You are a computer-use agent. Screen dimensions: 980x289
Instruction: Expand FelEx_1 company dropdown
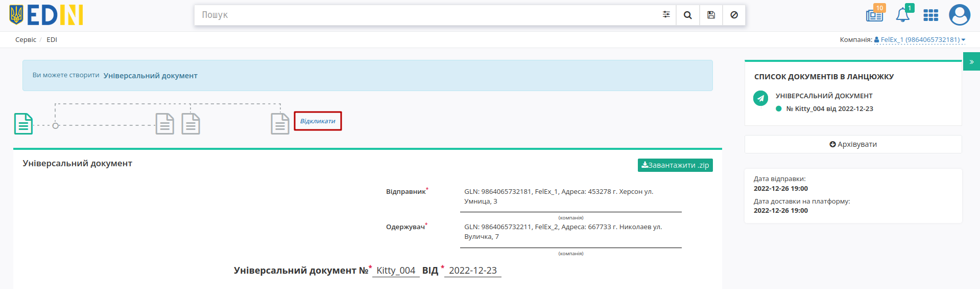coord(920,40)
